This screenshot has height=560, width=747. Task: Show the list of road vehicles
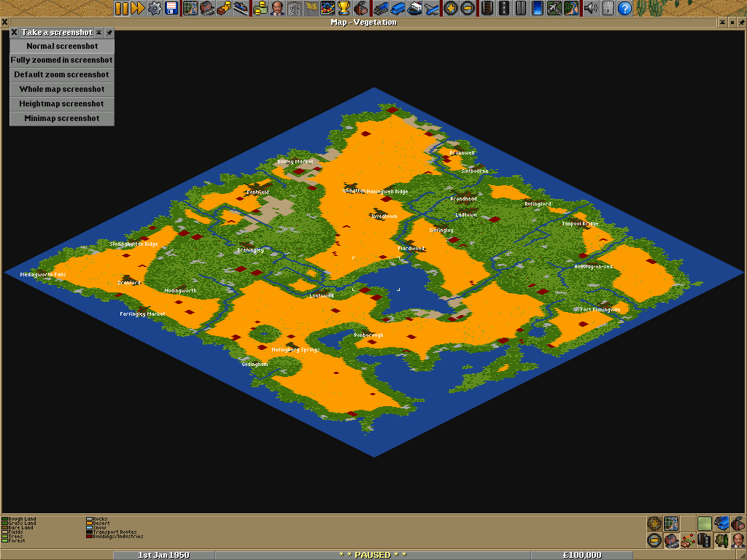click(x=398, y=8)
